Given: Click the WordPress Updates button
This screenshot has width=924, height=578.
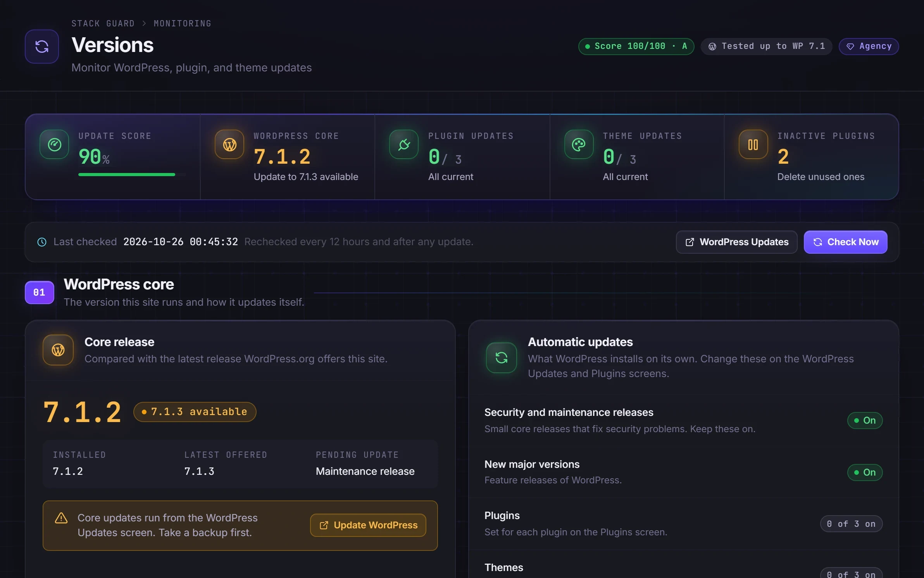Looking at the screenshot, I should (x=737, y=242).
